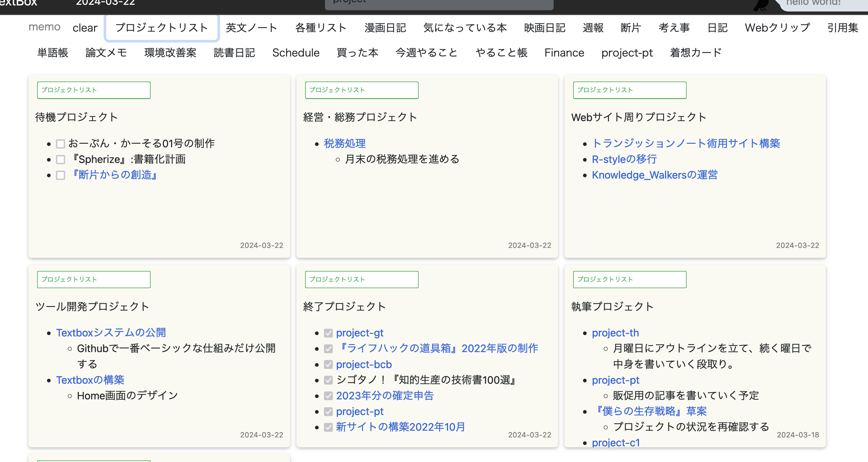Screen dimensions: 868x462
Task: Uncheck the "2023年分の確定申告" checkbox
Action: point(328,396)
